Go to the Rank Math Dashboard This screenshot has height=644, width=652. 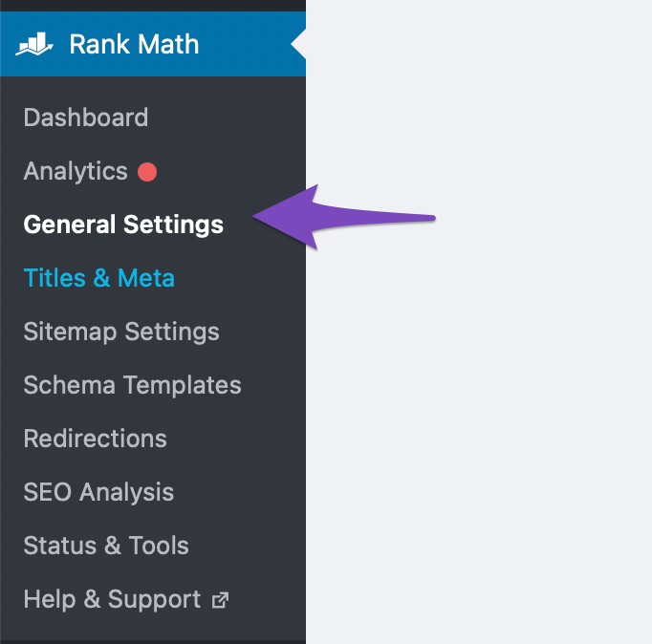point(86,118)
